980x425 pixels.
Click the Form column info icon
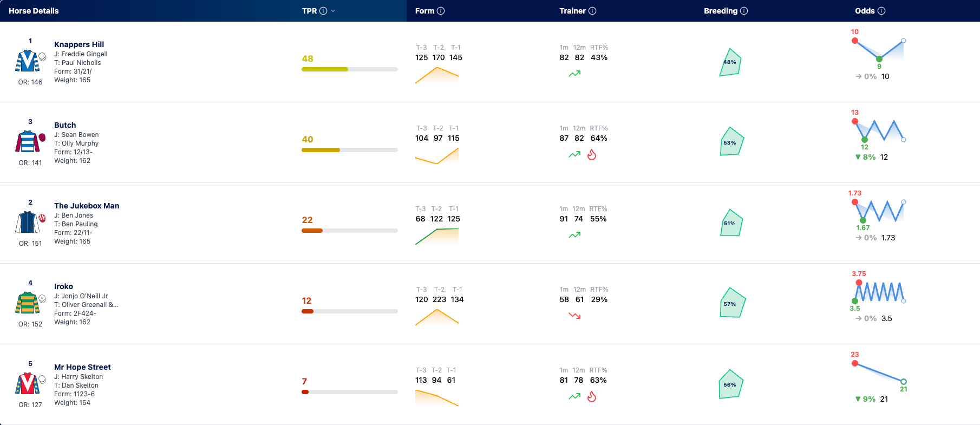pos(441,11)
